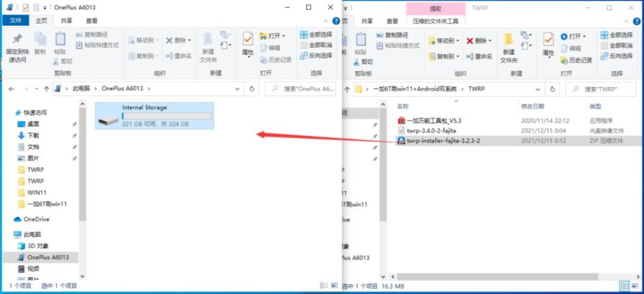644x294 pixels.
Task: Select all in TWRP window ribbon
Action: pyautogui.click(x=616, y=35)
